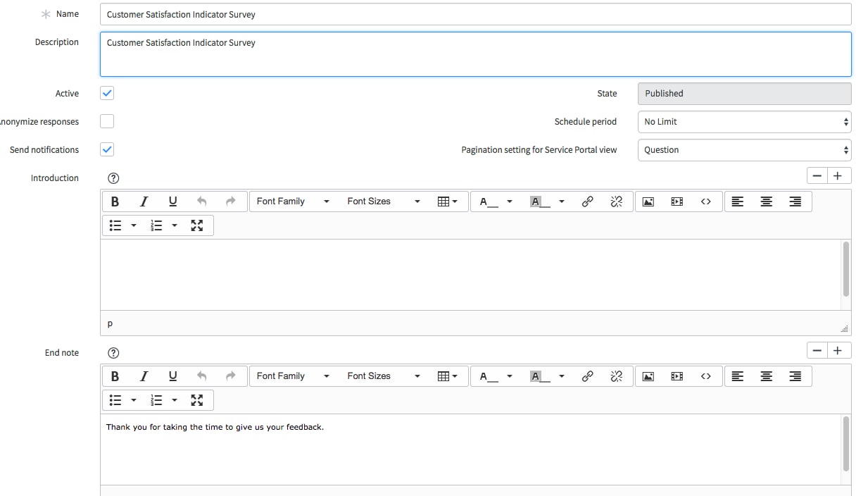Click inside the Introduction text body

coord(470,275)
